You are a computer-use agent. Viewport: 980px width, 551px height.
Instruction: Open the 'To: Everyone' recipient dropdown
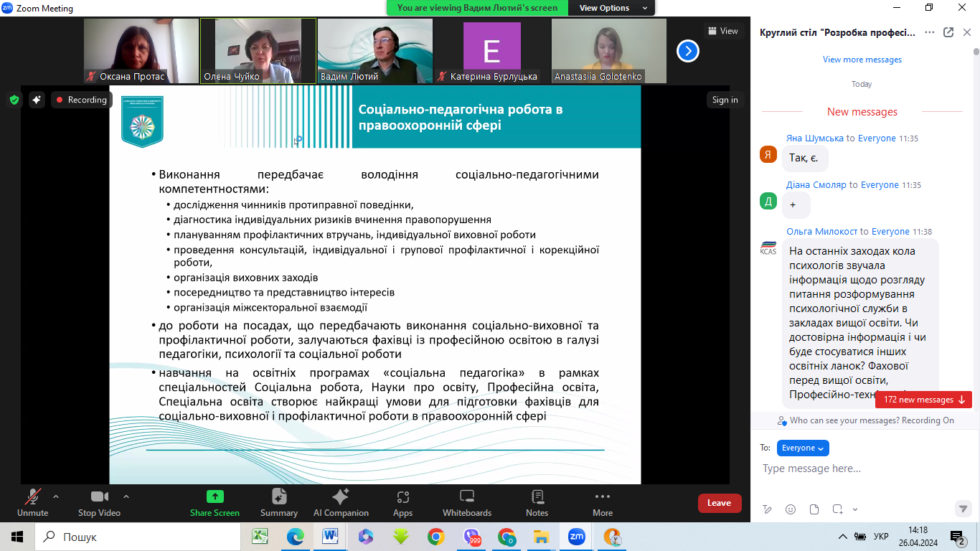(802, 448)
